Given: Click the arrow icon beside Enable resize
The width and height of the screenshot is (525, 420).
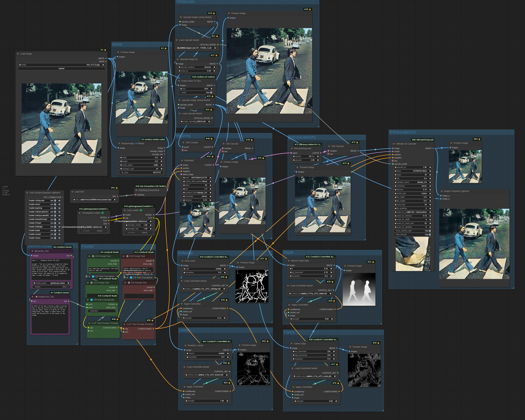Looking at the screenshot, I should point(59,204).
